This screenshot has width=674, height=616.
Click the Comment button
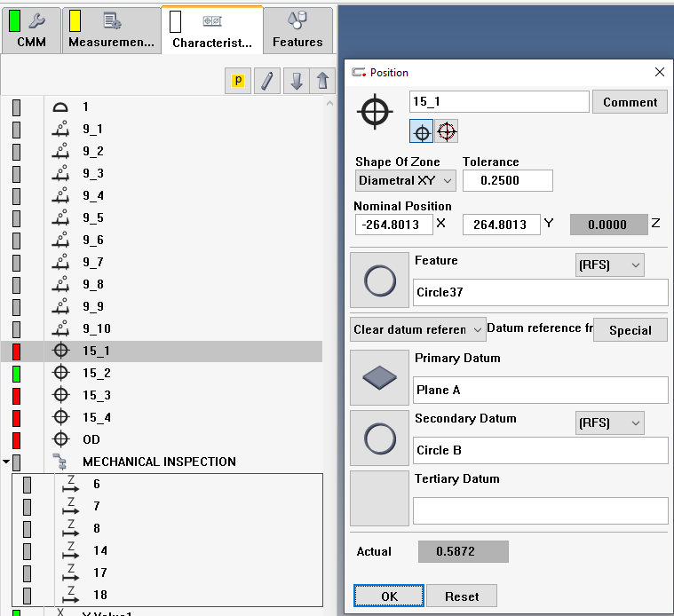tap(630, 102)
